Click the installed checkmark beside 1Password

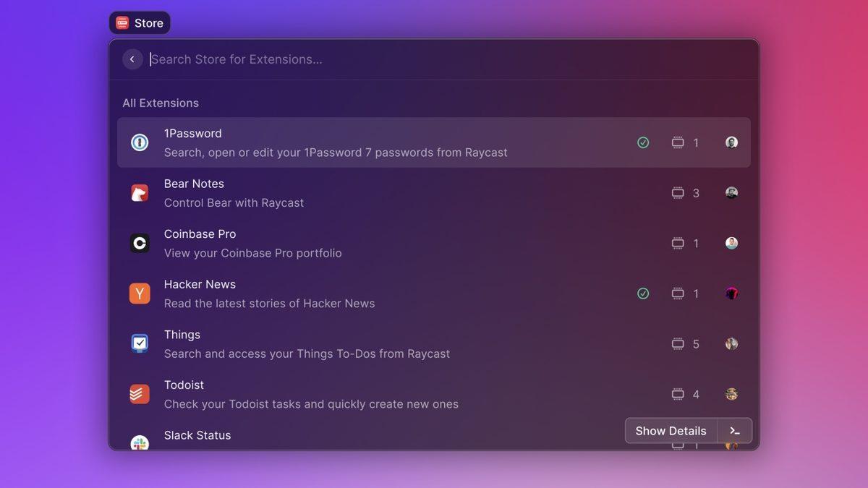tap(642, 142)
